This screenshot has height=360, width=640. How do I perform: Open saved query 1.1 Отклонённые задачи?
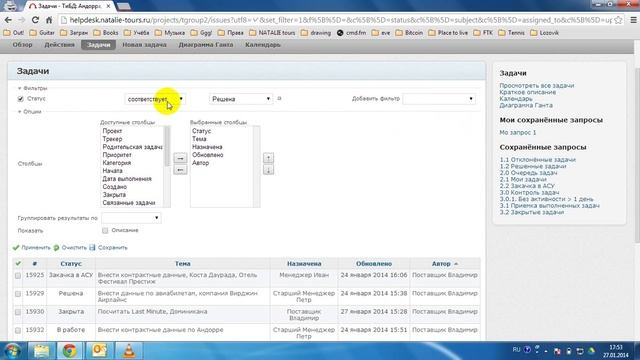538,160
